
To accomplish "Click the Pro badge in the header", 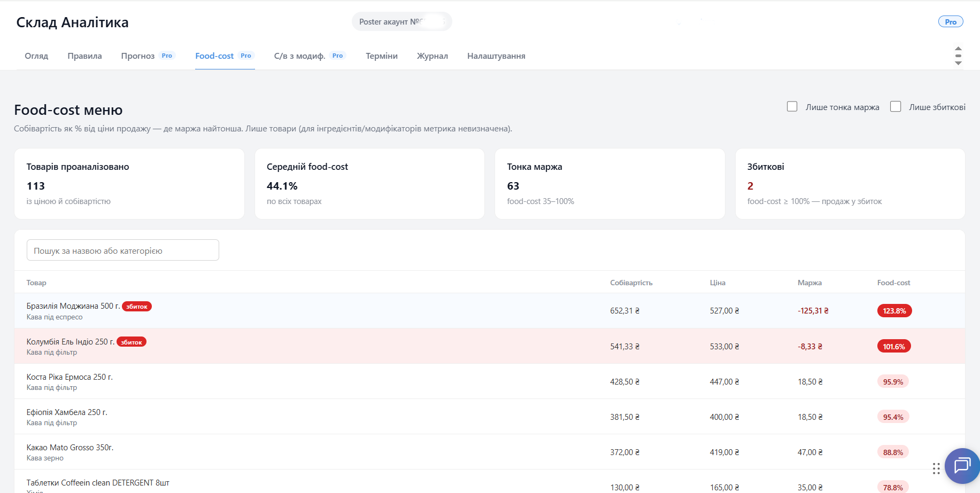I will click(951, 22).
